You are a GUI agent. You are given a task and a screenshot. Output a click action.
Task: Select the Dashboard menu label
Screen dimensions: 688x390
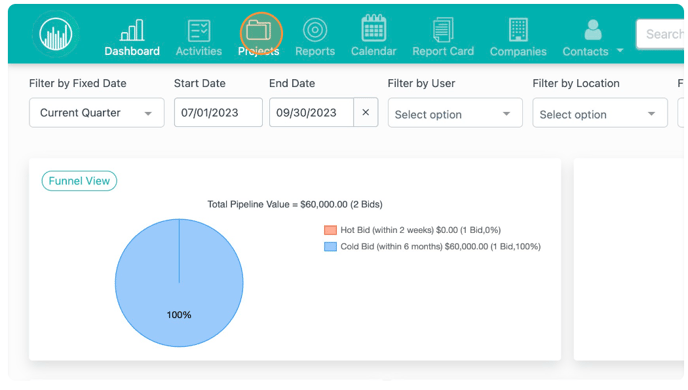pos(132,51)
